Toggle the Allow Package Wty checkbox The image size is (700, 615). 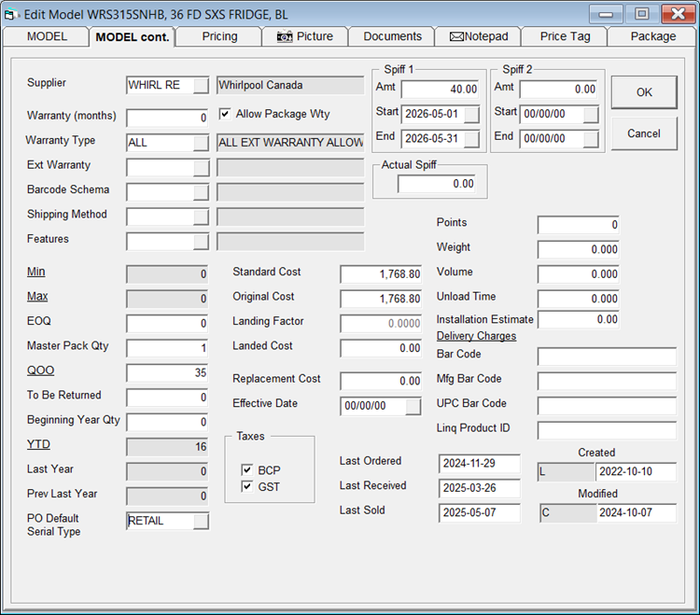225,114
